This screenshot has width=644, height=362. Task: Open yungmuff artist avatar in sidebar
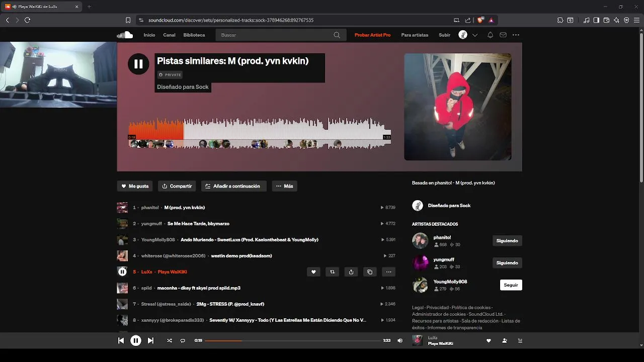(x=420, y=263)
